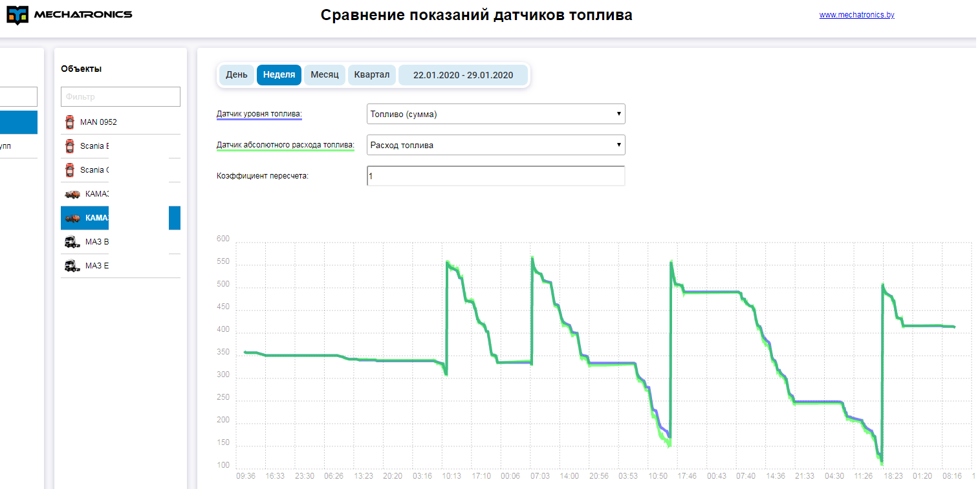
Task: Click the red car icon of Scania C
Action: tap(70, 170)
